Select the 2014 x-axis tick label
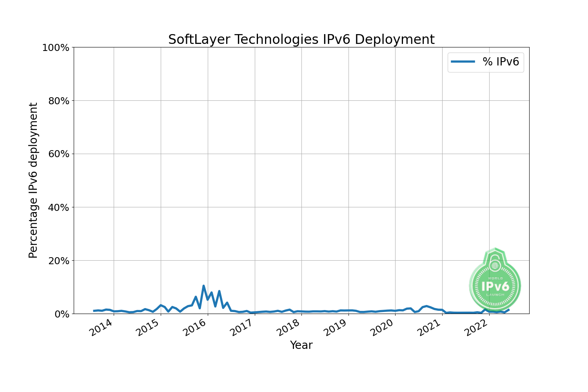 point(101,328)
